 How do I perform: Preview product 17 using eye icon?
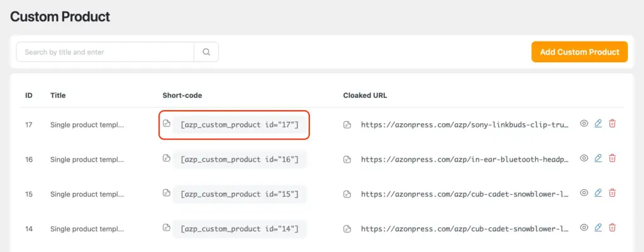point(584,124)
